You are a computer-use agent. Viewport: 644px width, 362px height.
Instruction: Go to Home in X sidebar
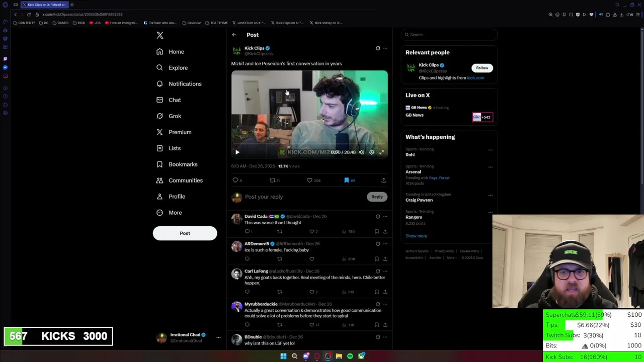pos(170,52)
